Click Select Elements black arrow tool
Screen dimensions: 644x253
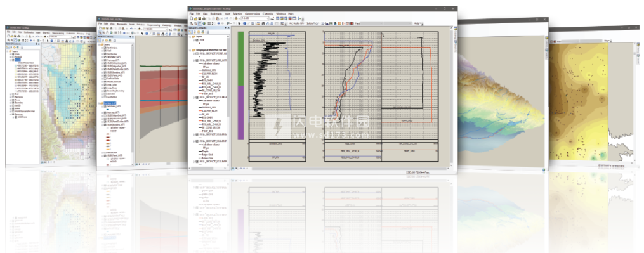pyautogui.click(x=239, y=23)
